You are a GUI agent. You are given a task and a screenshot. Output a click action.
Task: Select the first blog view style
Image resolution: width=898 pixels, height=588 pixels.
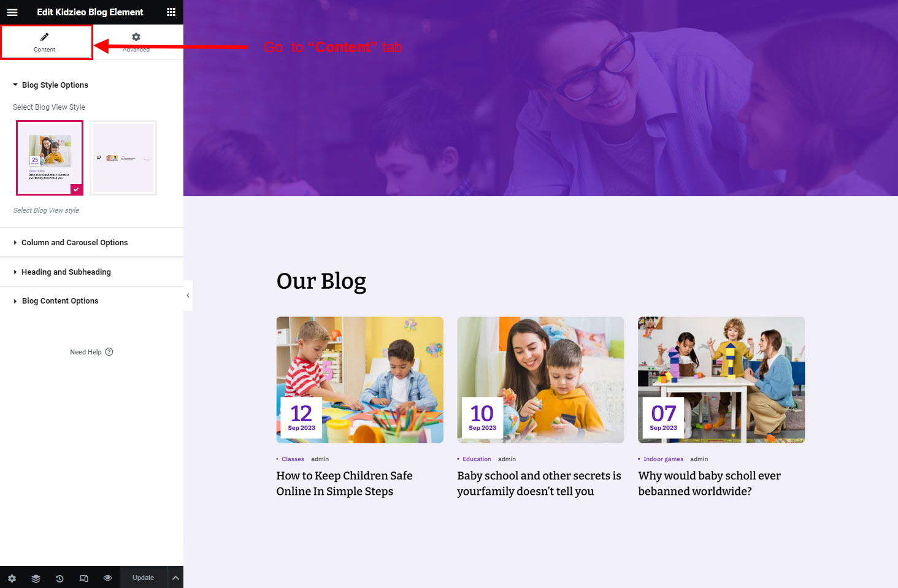click(x=50, y=158)
